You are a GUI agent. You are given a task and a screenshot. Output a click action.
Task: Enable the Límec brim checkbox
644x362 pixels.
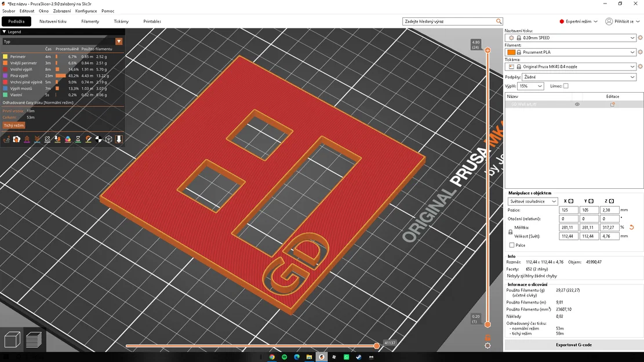pyautogui.click(x=566, y=86)
